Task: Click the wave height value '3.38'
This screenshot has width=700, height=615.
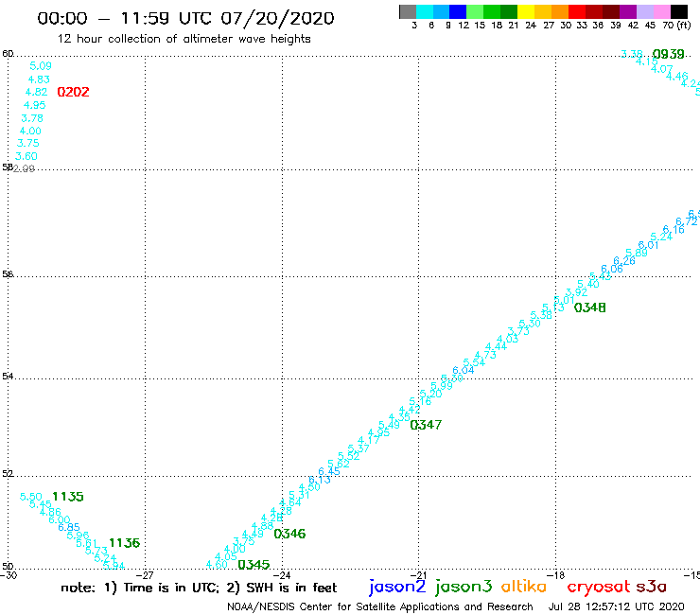Action: [x=632, y=54]
